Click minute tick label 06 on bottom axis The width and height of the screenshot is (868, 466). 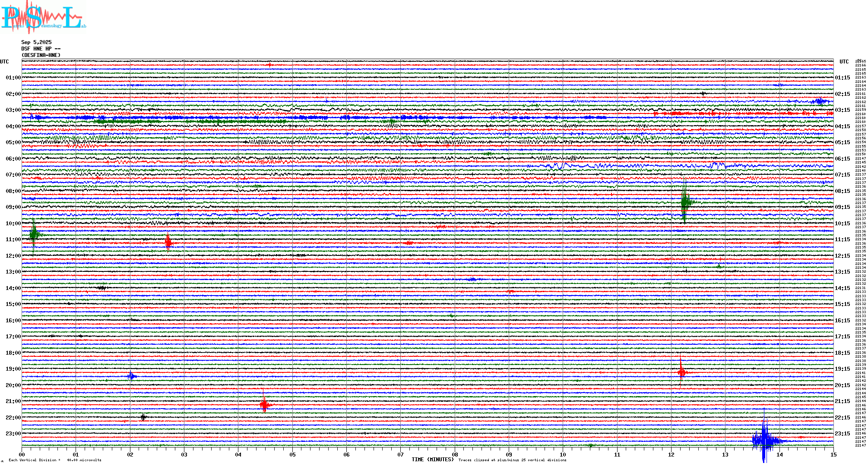point(347,455)
